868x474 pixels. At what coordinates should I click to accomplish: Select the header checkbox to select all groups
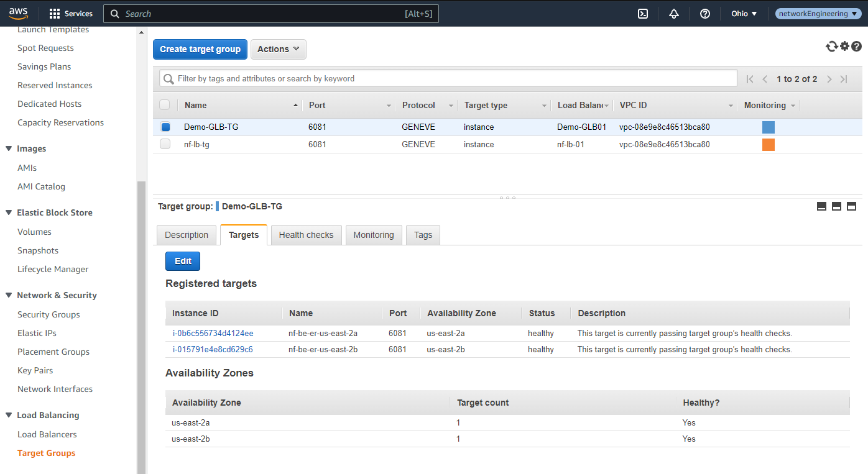point(165,105)
